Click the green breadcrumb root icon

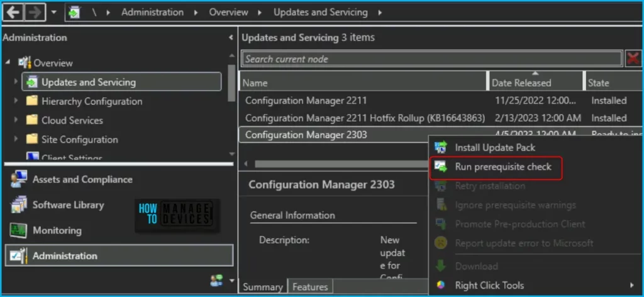click(74, 13)
